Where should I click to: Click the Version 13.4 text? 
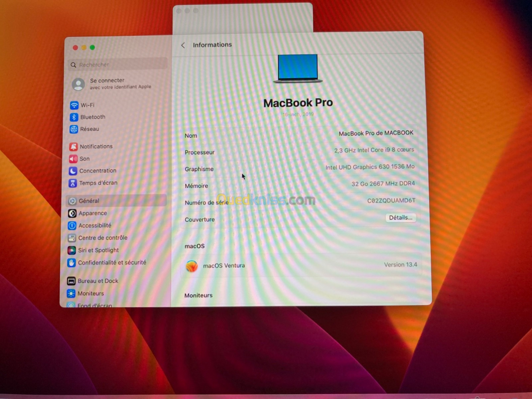(x=401, y=265)
